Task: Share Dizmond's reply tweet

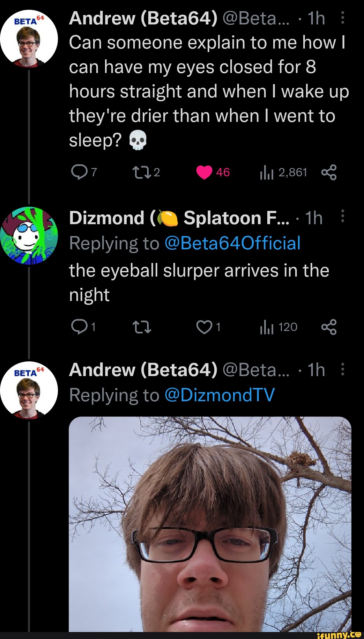Action: (329, 327)
